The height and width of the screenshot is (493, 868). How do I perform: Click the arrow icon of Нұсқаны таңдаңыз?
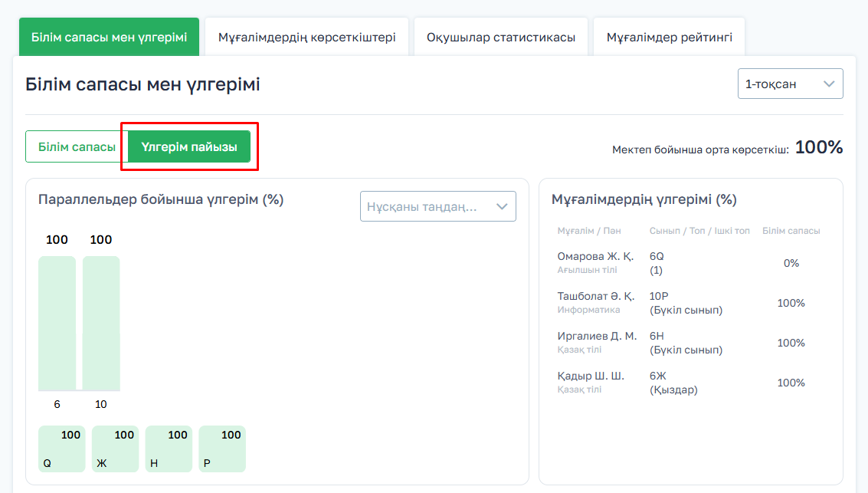coord(503,206)
